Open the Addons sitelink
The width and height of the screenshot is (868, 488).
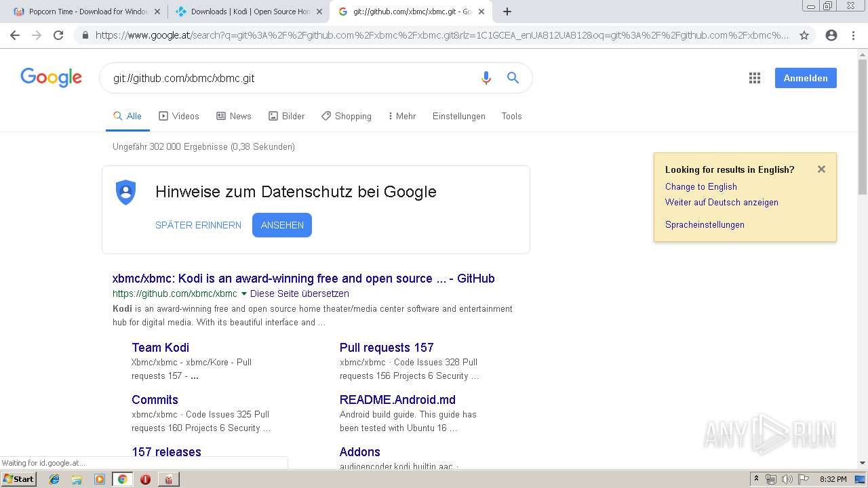coord(359,451)
